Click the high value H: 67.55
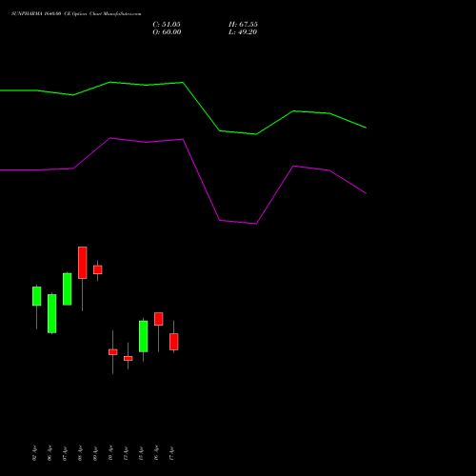Screen dimensions: 476x476 (x=243, y=25)
